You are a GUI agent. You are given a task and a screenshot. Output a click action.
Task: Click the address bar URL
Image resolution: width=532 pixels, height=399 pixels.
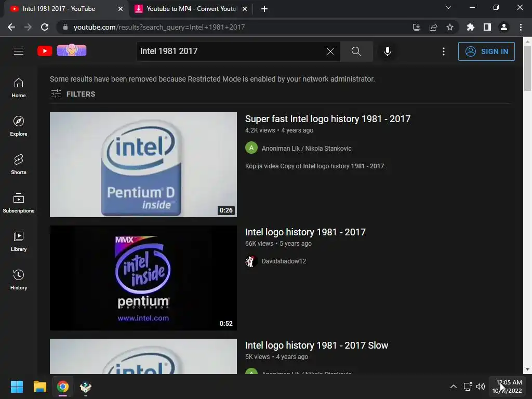click(159, 27)
